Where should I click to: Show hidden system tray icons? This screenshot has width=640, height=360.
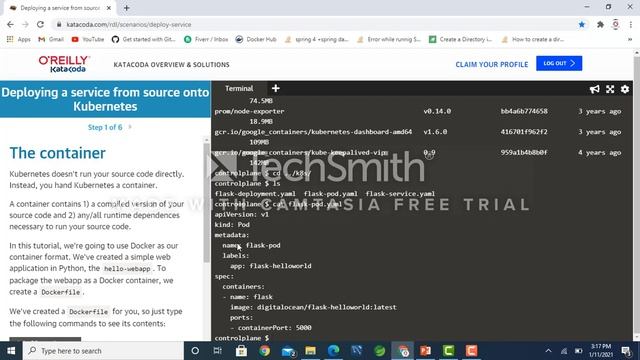pyautogui.click(x=548, y=351)
